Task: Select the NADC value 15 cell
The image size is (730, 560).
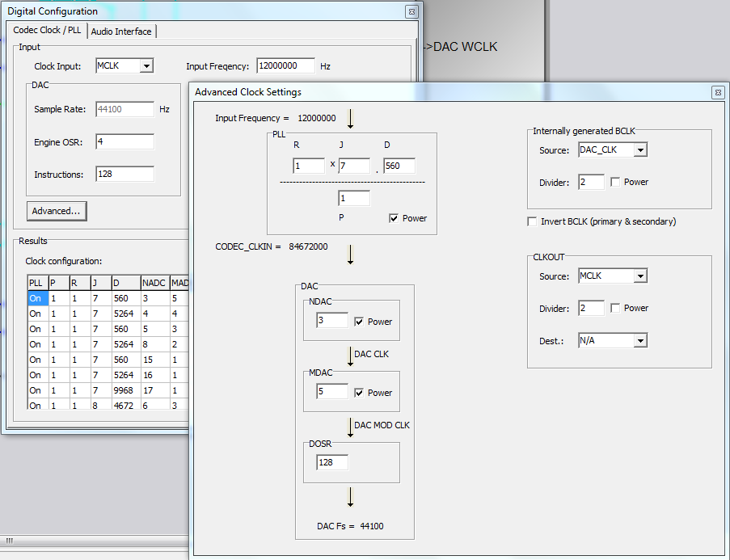Action: pyautogui.click(x=154, y=360)
